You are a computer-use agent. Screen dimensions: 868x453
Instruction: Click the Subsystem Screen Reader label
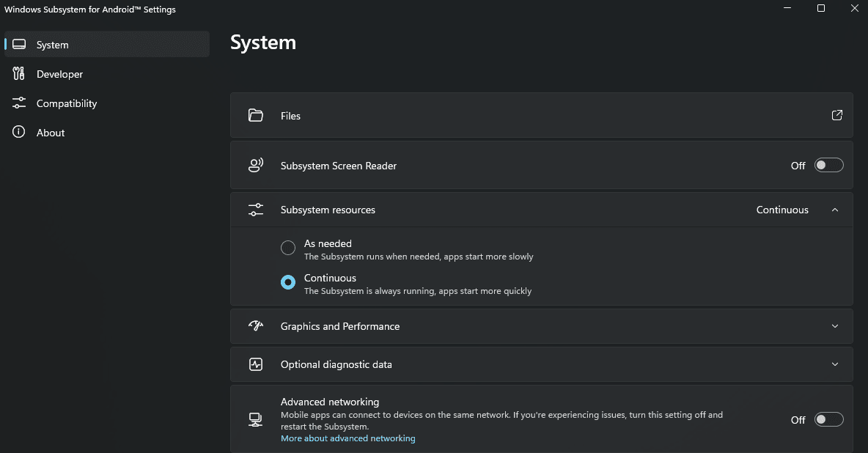tap(338, 166)
